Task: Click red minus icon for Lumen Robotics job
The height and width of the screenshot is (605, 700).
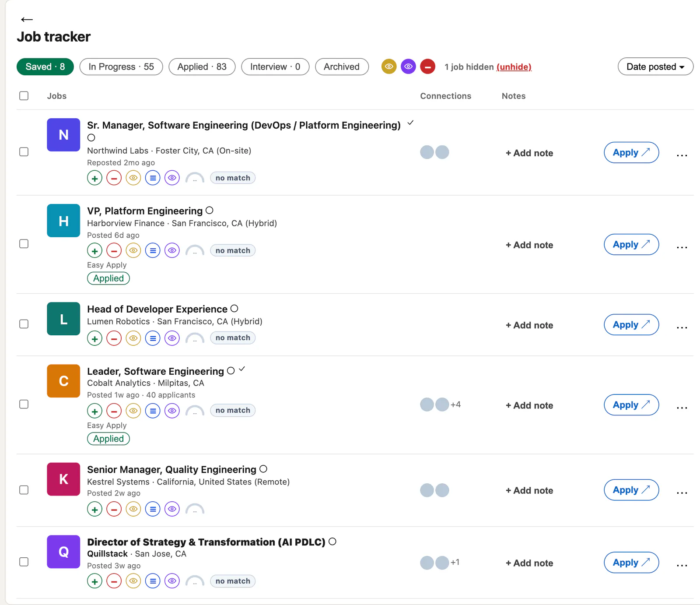Action: pos(114,338)
